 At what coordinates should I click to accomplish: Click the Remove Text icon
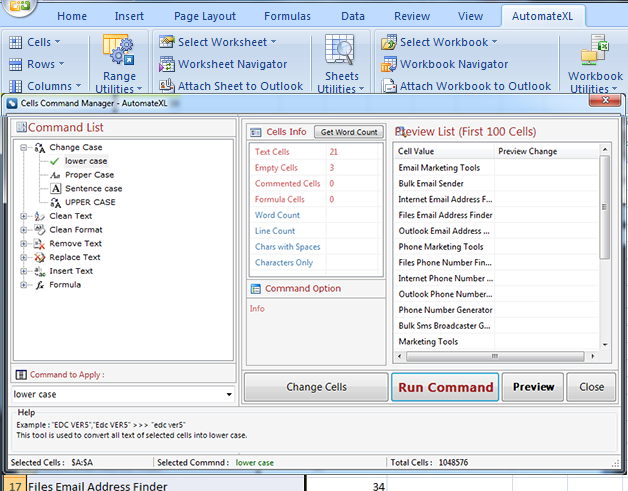click(x=39, y=243)
